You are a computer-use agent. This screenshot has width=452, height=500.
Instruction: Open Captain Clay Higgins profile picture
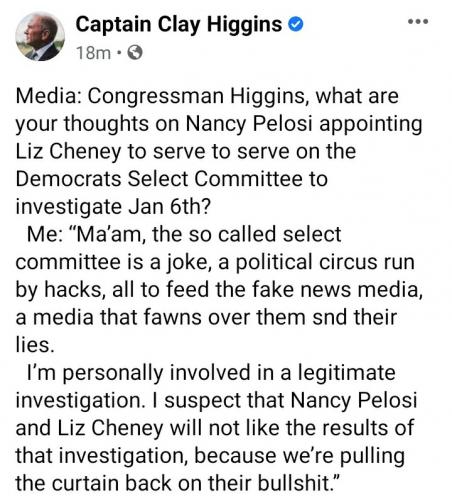(x=40, y=37)
